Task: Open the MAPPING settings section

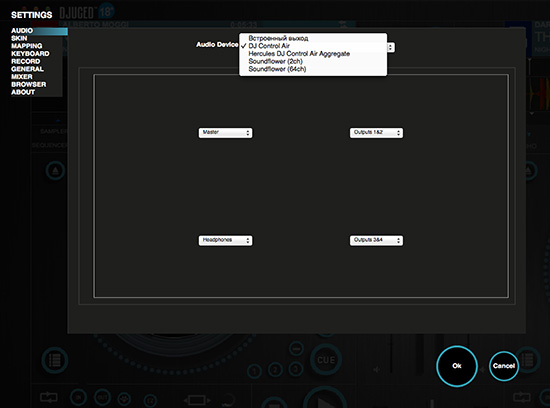Action: click(27, 46)
